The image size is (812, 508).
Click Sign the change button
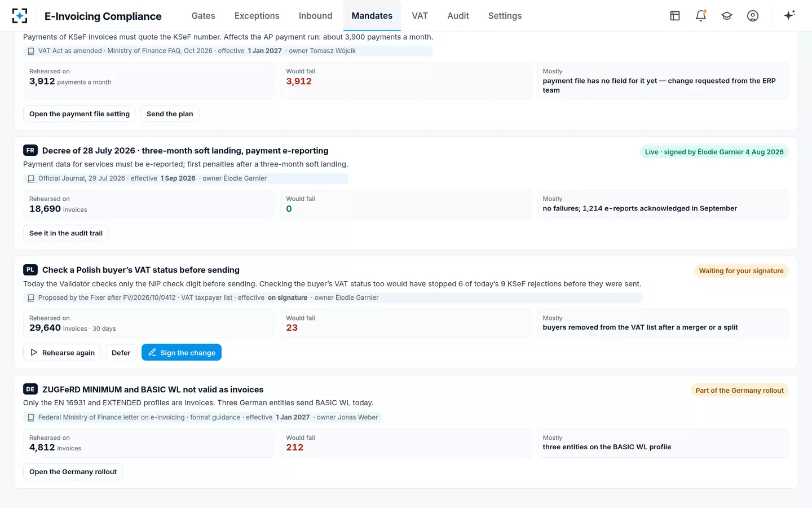coord(182,352)
